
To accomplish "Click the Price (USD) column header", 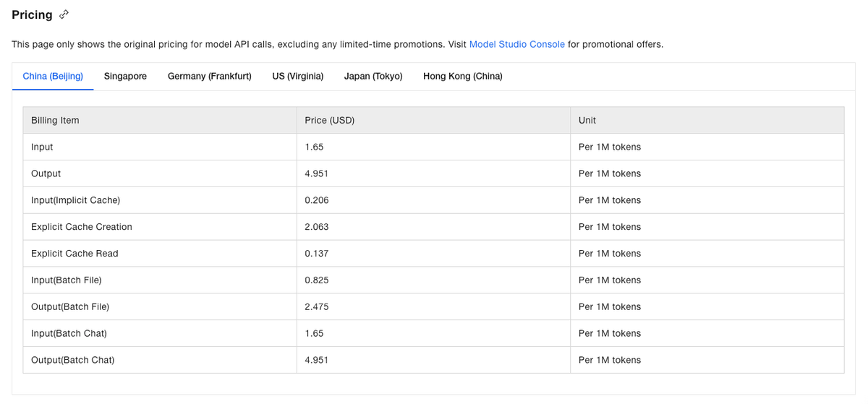I will click(x=433, y=120).
